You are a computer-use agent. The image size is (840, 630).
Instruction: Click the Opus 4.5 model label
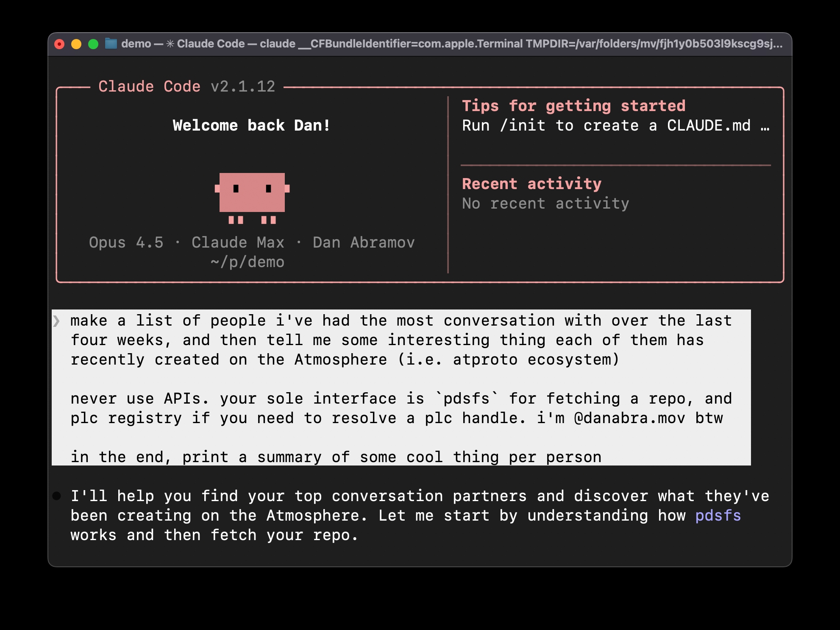pyautogui.click(x=126, y=243)
